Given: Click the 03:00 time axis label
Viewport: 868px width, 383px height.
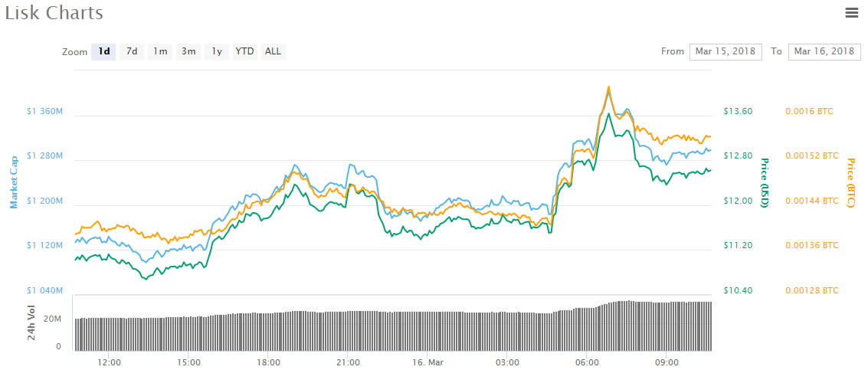Looking at the screenshot, I should click(x=507, y=363).
